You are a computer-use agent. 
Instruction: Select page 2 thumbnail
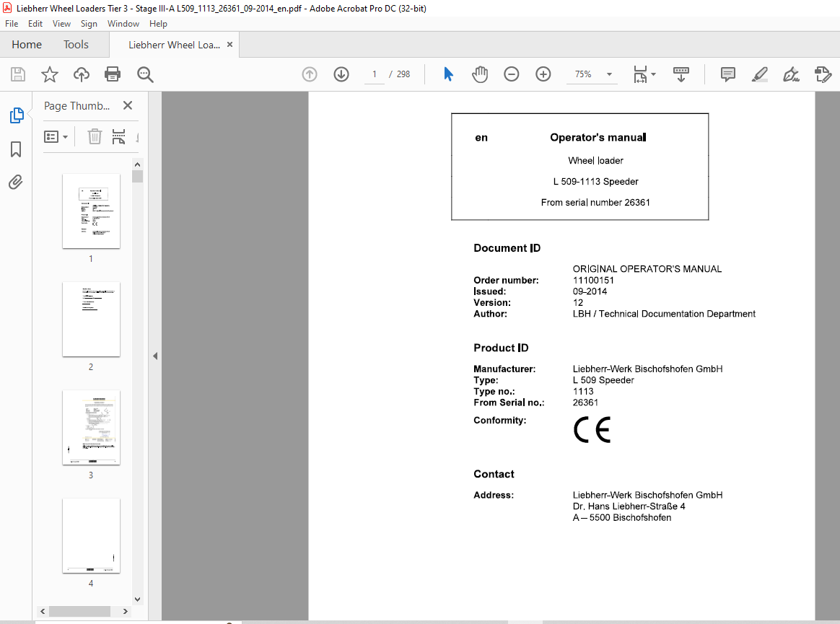coord(91,320)
